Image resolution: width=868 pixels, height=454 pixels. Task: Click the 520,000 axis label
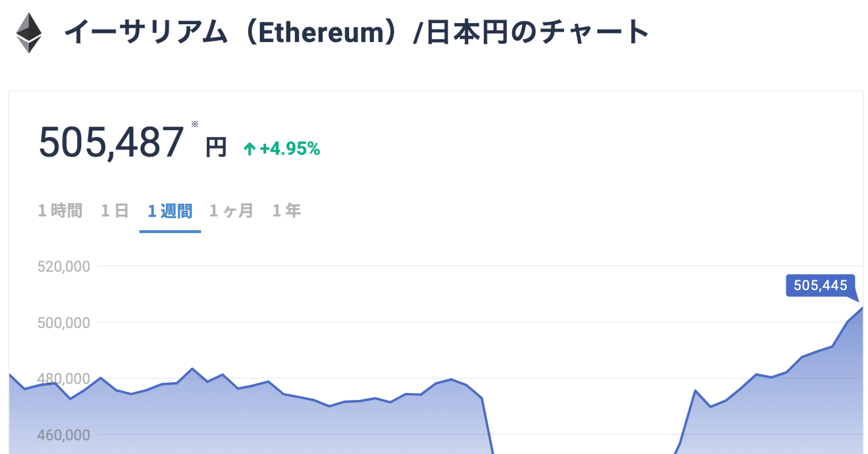(x=63, y=266)
